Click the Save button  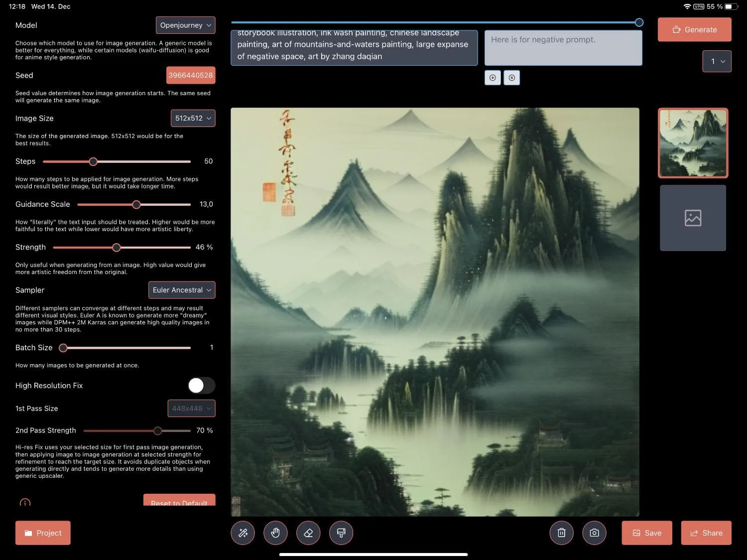pos(646,533)
